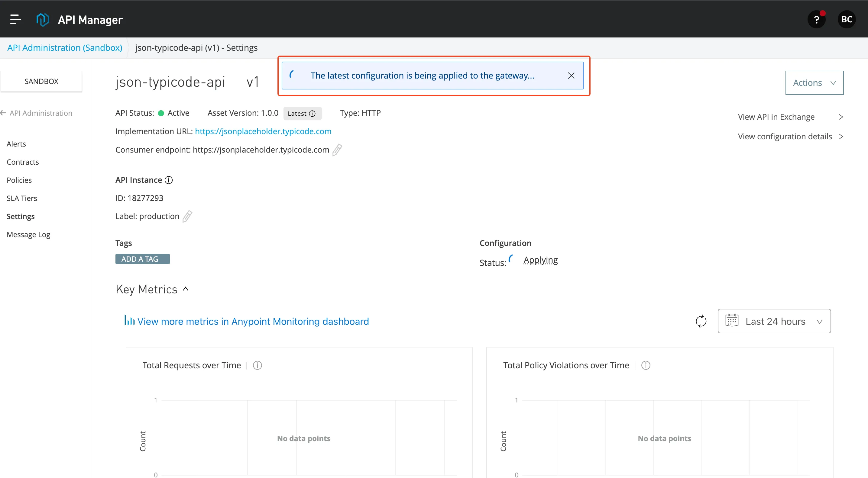Open the jsonplaceholder implementation URL link
This screenshot has width=868, height=478.
(263, 131)
